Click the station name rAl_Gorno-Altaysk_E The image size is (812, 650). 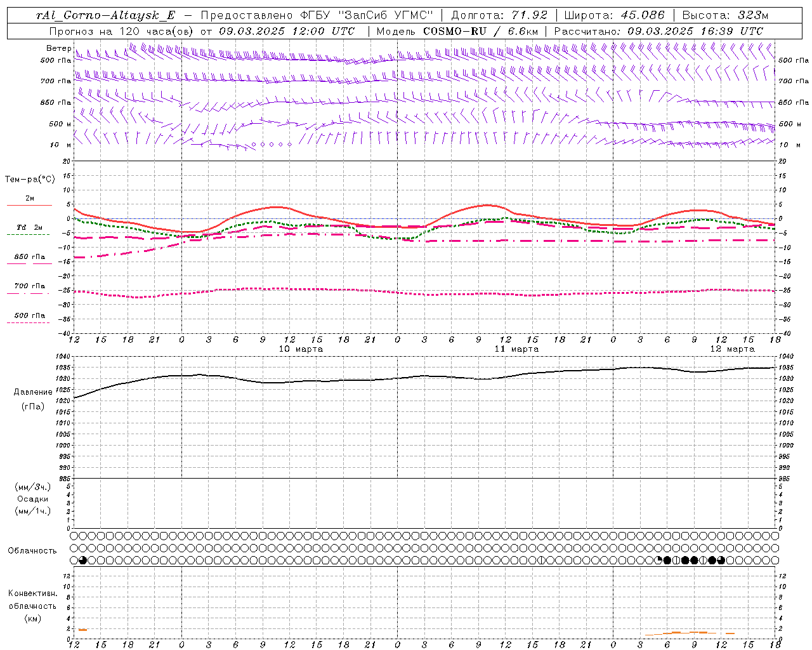point(105,15)
